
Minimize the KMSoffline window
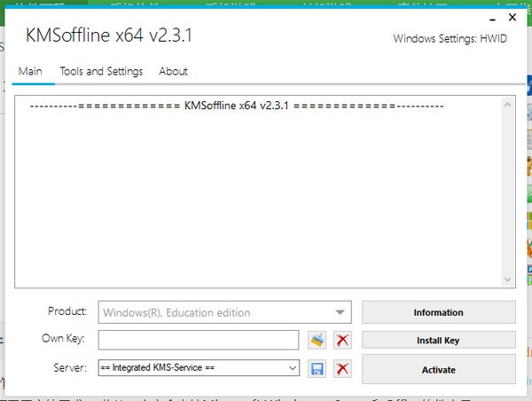click(493, 19)
